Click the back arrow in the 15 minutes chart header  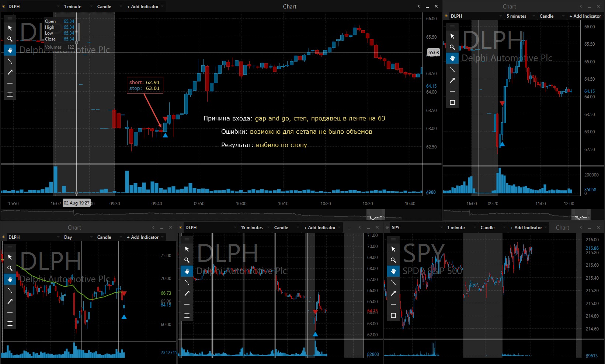[359, 227]
